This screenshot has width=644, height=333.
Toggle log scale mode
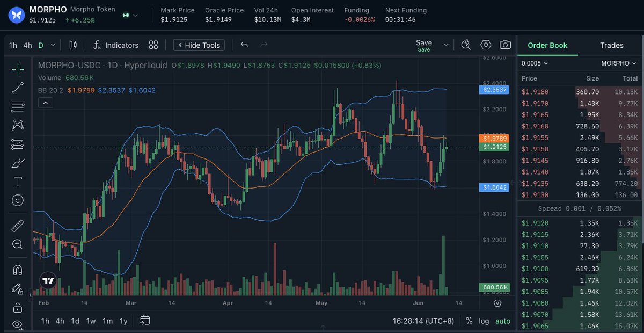(x=484, y=321)
